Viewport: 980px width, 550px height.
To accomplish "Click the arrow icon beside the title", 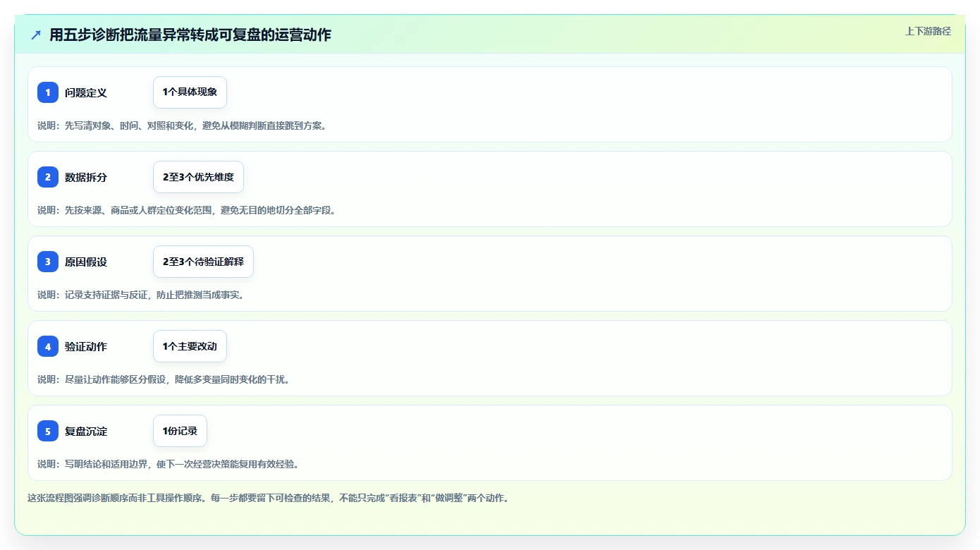I will pyautogui.click(x=36, y=35).
